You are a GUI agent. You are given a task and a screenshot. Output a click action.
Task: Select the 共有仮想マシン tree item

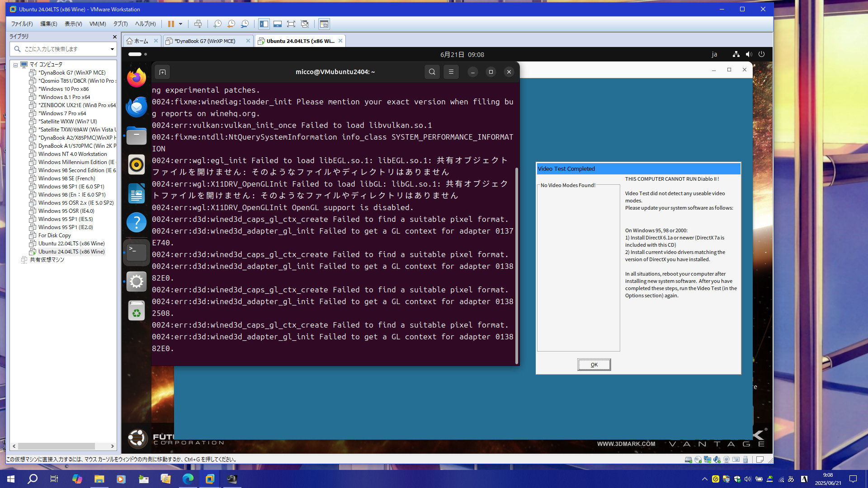coord(43,260)
